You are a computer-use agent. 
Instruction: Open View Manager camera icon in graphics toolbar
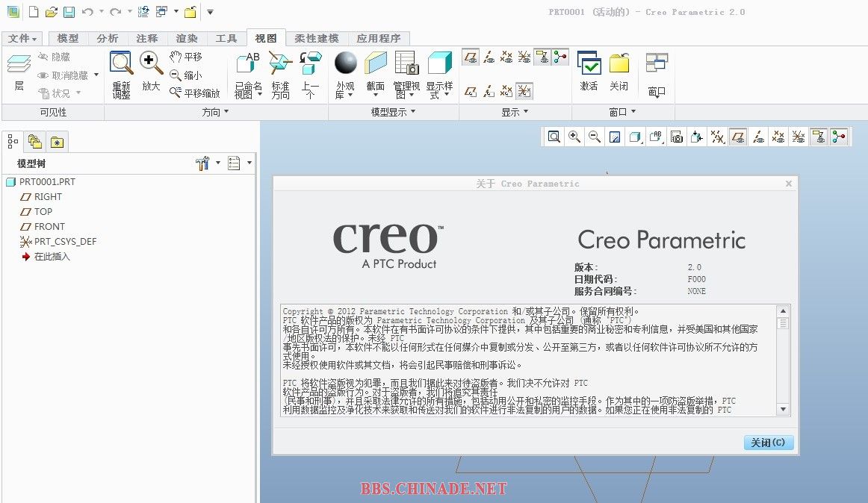click(677, 137)
